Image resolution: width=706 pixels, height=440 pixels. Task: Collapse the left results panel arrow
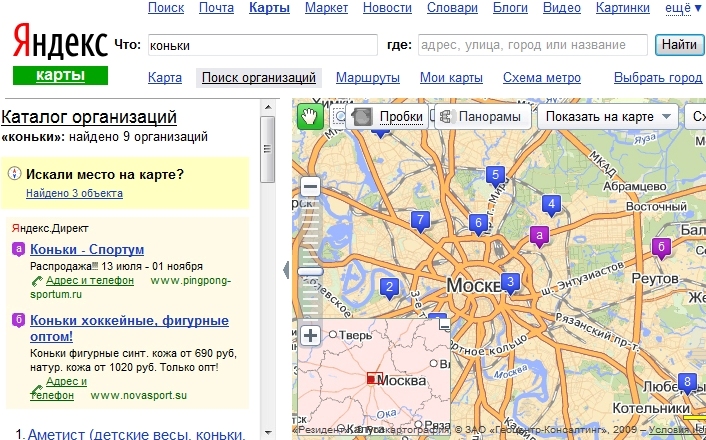click(286, 270)
